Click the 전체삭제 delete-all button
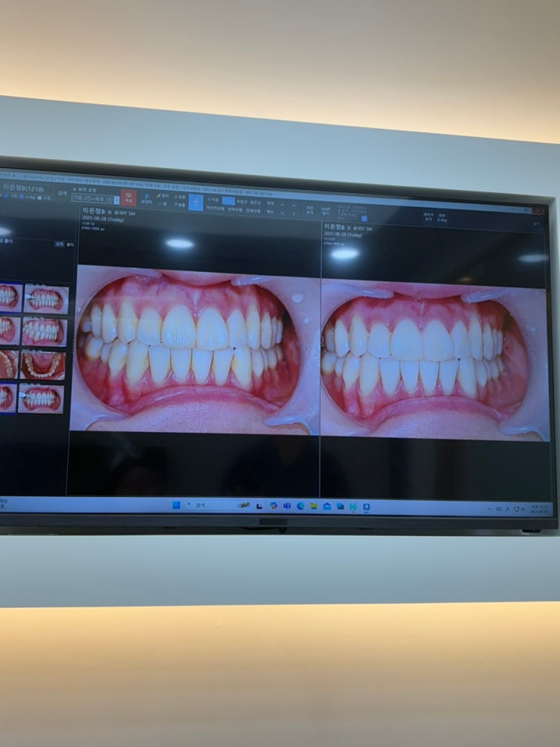The image size is (560, 747). click(x=252, y=210)
